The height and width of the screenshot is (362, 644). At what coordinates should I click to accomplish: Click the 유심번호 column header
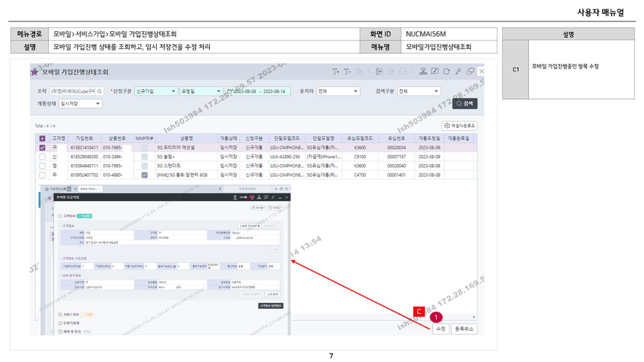tap(396, 138)
